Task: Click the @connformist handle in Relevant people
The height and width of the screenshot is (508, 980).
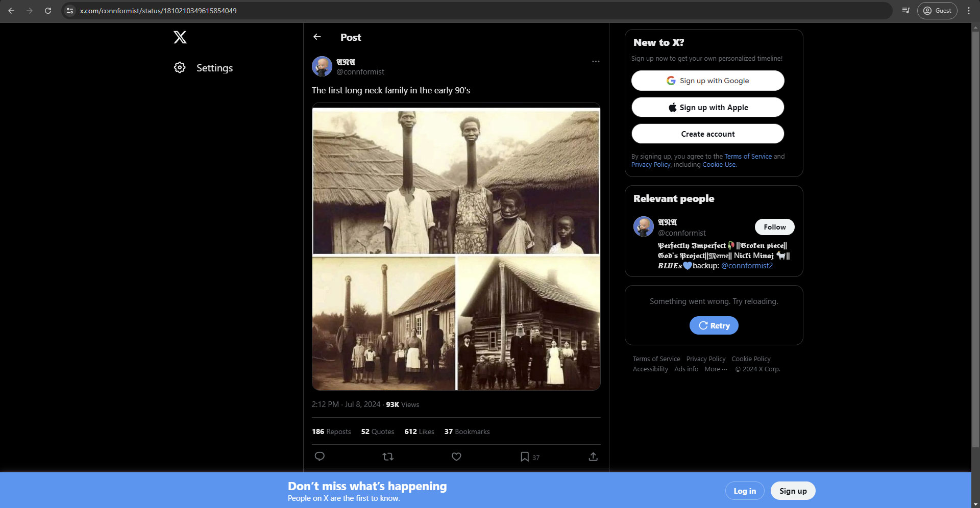Action: [681, 233]
